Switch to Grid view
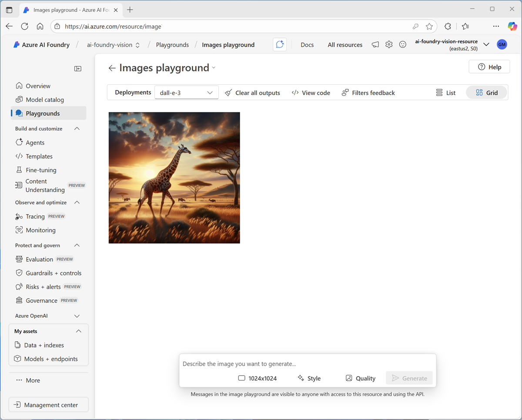 (x=486, y=93)
